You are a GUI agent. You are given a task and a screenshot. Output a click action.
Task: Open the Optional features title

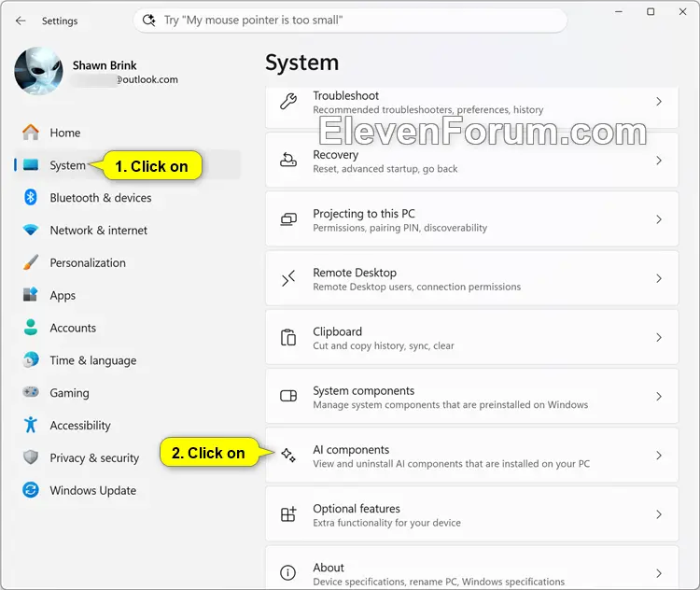[357, 509]
